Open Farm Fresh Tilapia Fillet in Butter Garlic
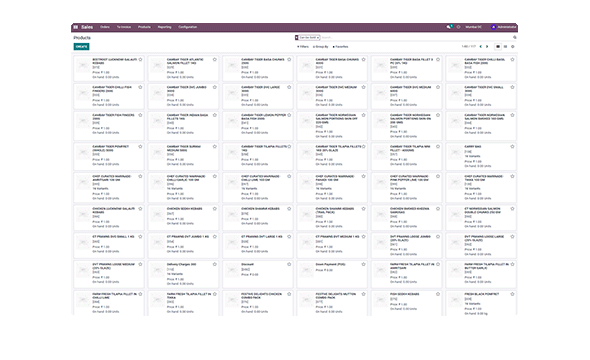 481,274
